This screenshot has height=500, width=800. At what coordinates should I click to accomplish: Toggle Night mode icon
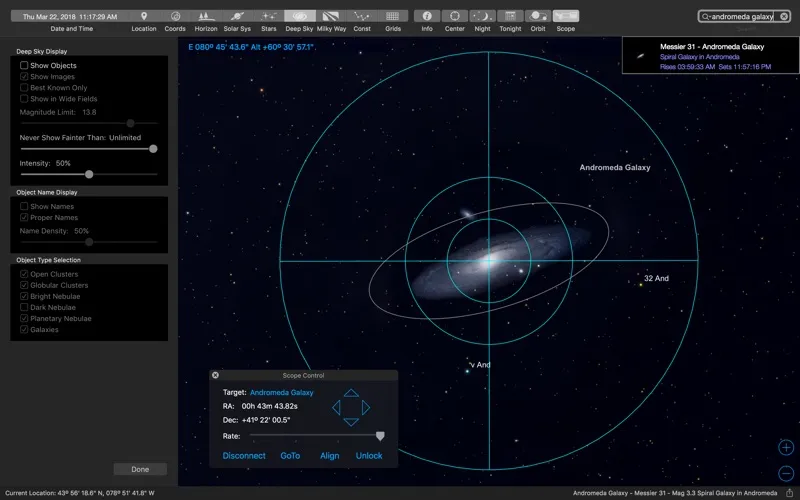pos(483,17)
